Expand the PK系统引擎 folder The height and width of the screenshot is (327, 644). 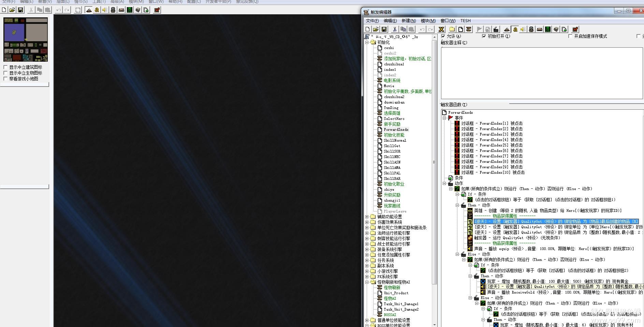pos(367,277)
